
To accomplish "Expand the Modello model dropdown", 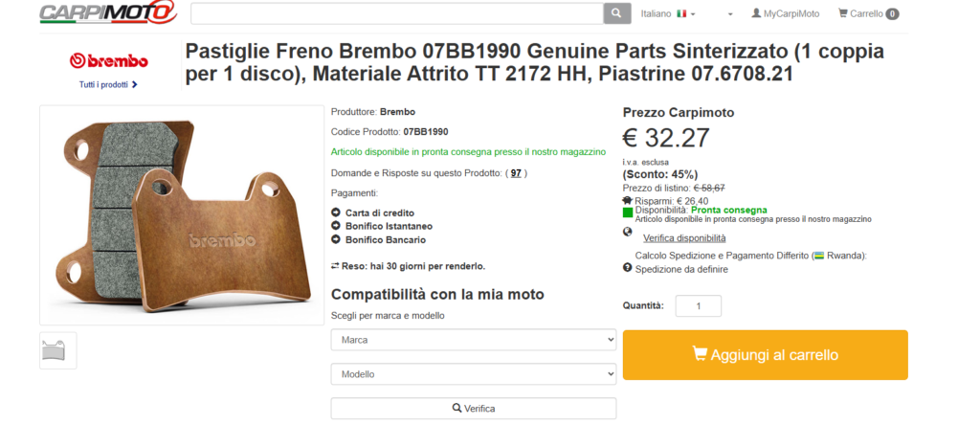I will click(473, 374).
